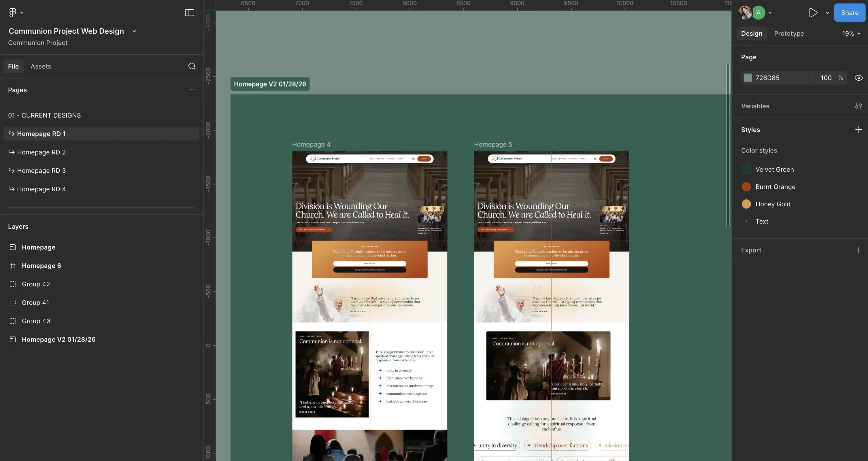Click the search icon in File panel
Image resolution: width=868 pixels, height=461 pixels.
coord(192,66)
